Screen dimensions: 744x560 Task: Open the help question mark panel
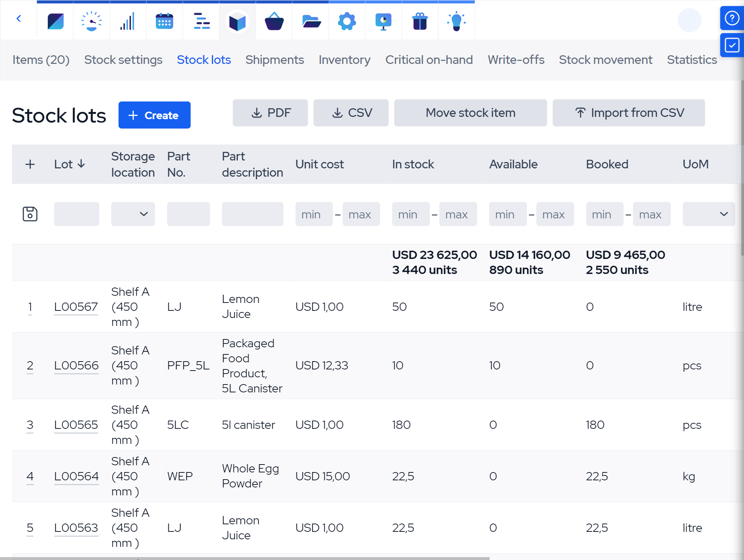[732, 18]
